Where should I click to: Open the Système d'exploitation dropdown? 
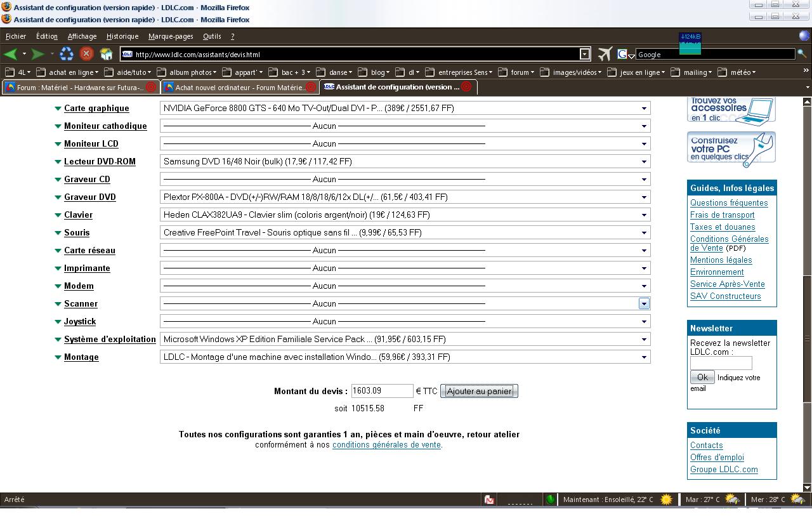click(x=405, y=340)
